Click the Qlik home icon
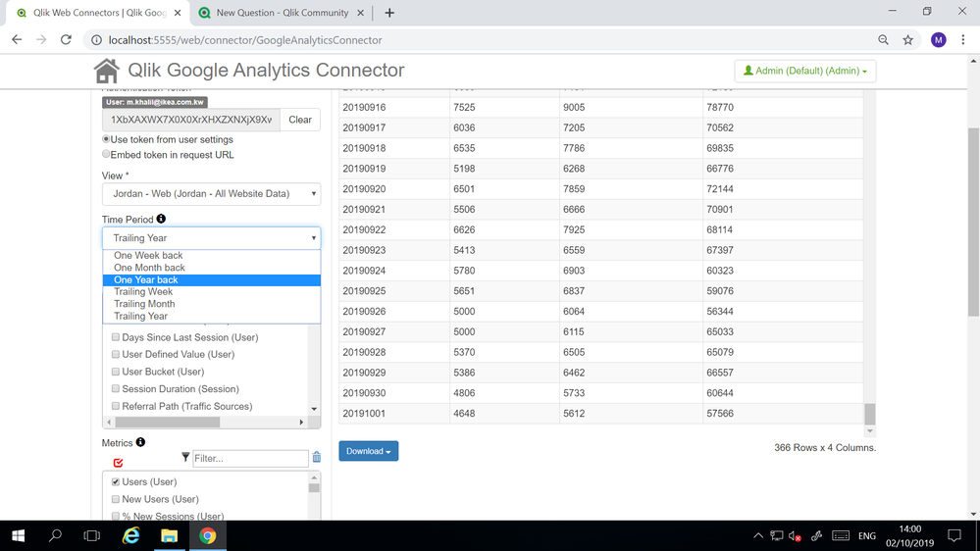This screenshot has width=980, height=551. [x=106, y=71]
